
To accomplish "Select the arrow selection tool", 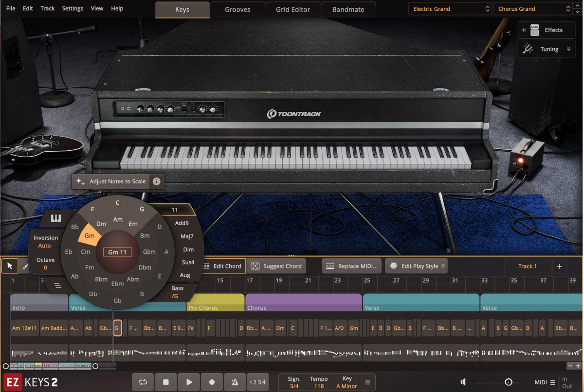I will [x=9, y=266].
